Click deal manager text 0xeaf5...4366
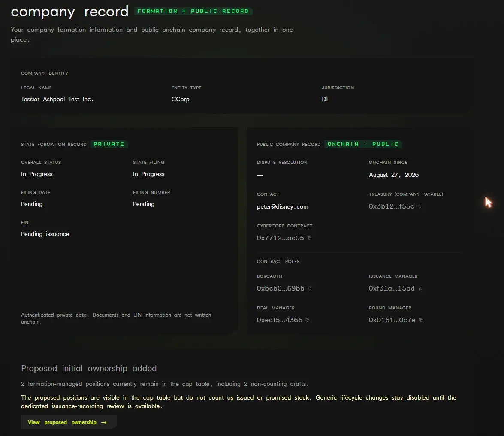504x436 pixels. (279, 320)
